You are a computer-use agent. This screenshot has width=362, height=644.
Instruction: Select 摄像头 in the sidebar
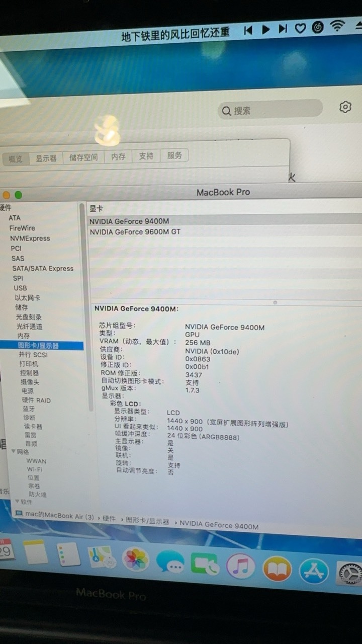point(30,382)
